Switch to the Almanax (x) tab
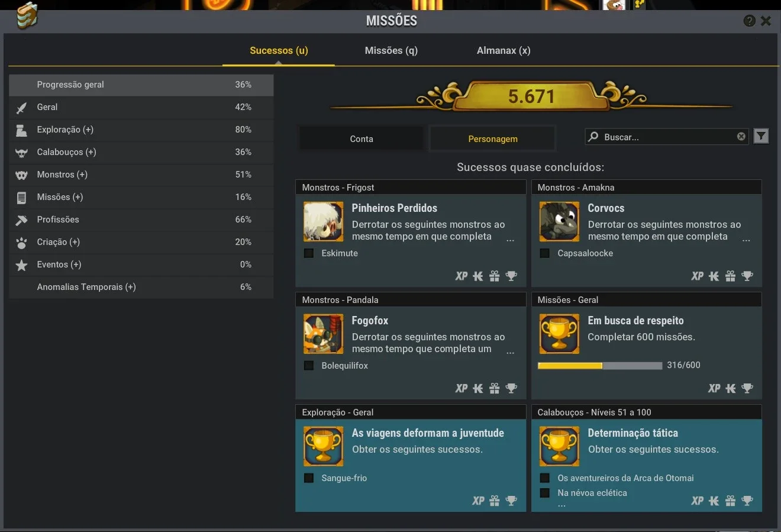The height and width of the screenshot is (532, 781). tap(504, 50)
